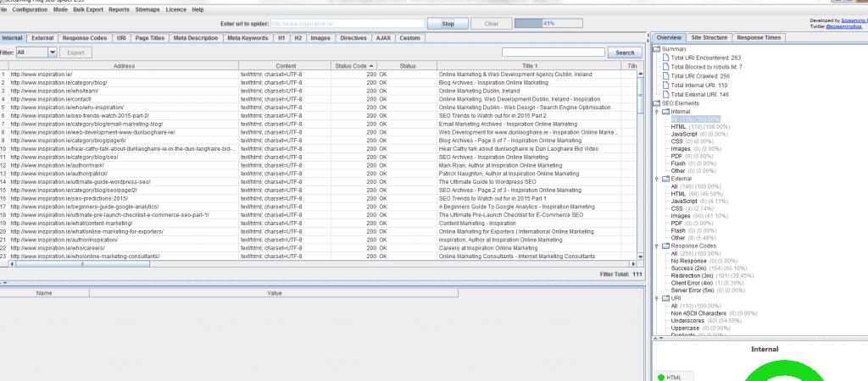Click the Total Blocked by robots.txt document icon
Viewport: 868px width, 381px height.
[666, 67]
